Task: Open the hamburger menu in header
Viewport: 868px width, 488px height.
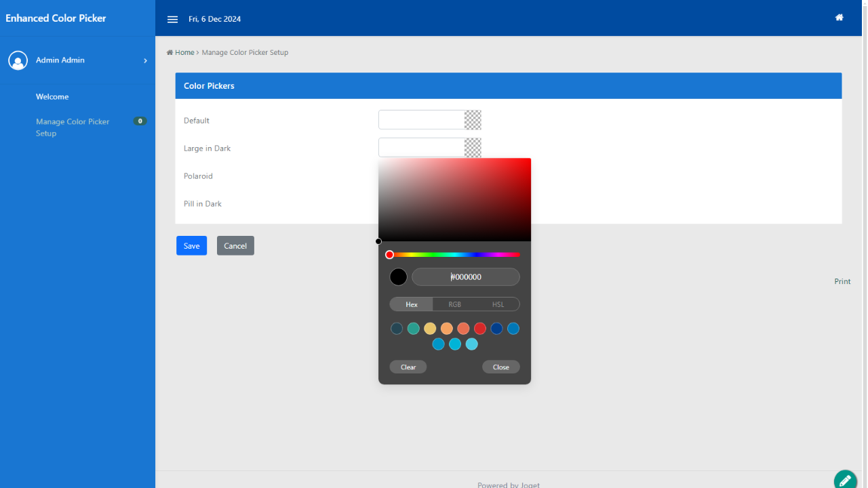Action: 172,19
